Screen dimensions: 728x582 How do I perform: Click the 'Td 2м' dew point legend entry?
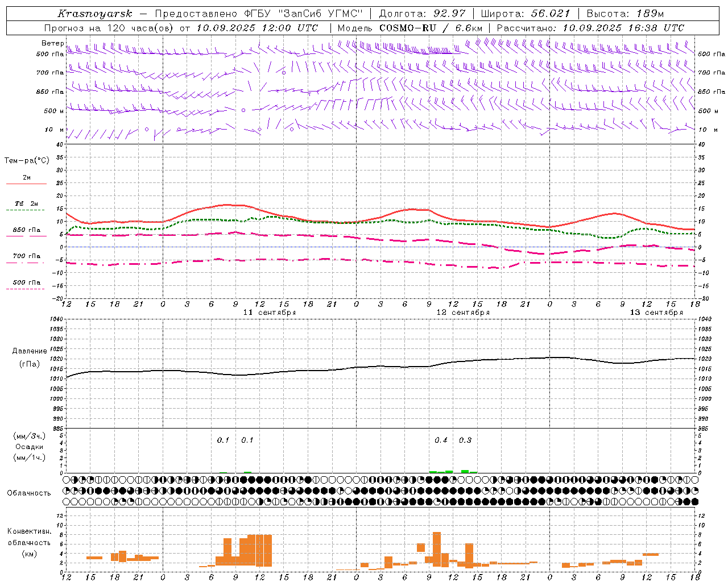coord(27,203)
